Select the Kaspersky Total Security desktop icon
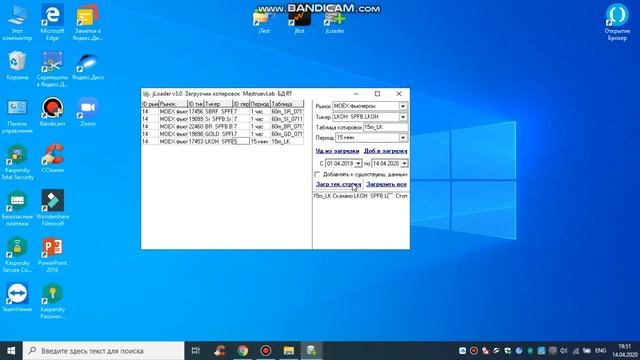640x360 pixels. tap(17, 162)
